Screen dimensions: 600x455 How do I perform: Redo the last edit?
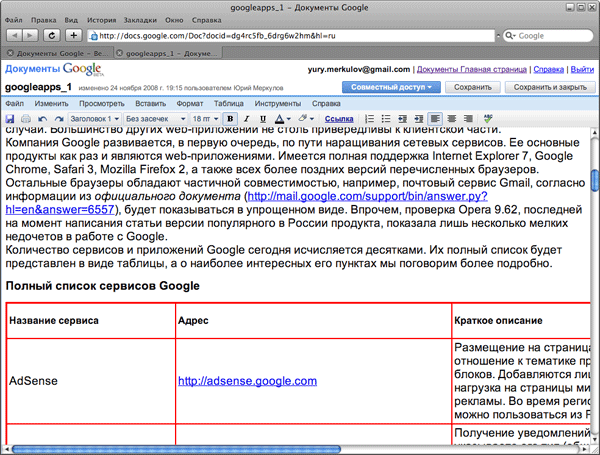click(59, 119)
